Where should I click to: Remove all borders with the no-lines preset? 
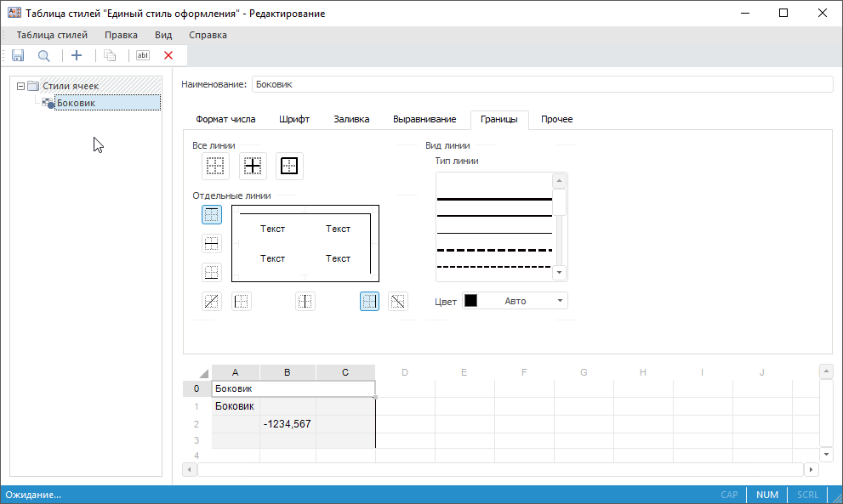[x=216, y=167]
